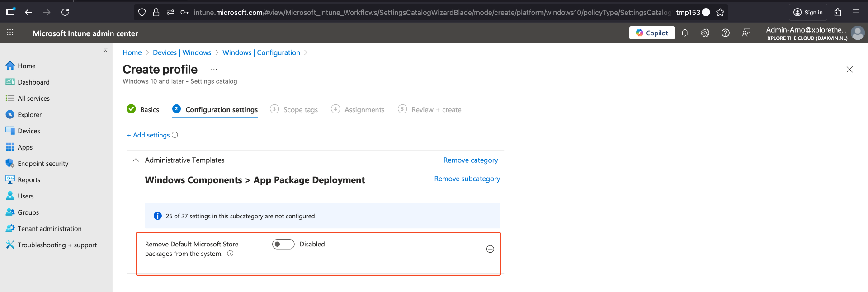Open notifications bell icon
868x292 pixels.
685,33
